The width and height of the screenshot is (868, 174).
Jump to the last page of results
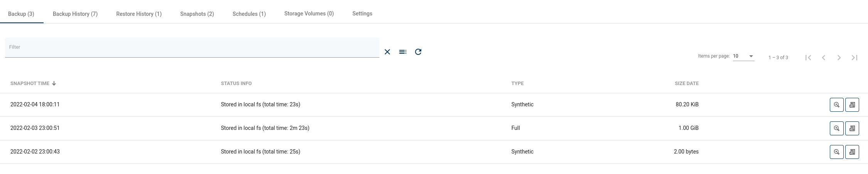pyautogui.click(x=854, y=58)
